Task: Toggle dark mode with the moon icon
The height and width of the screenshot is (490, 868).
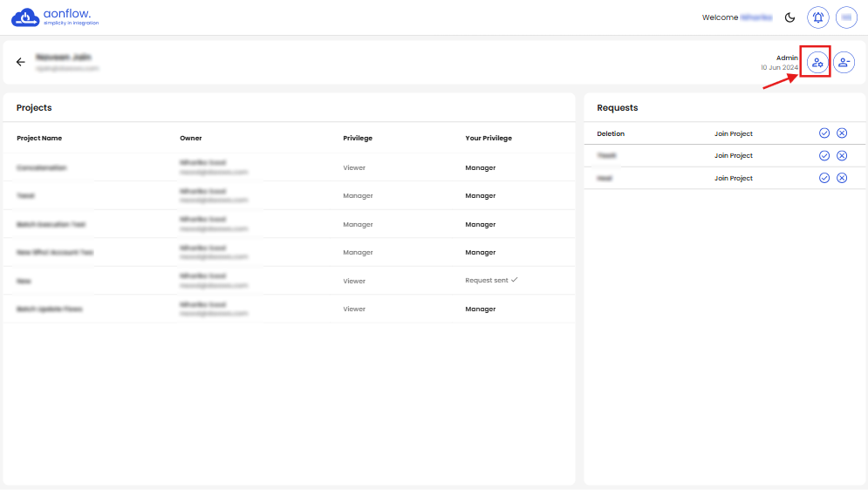Action: point(790,17)
